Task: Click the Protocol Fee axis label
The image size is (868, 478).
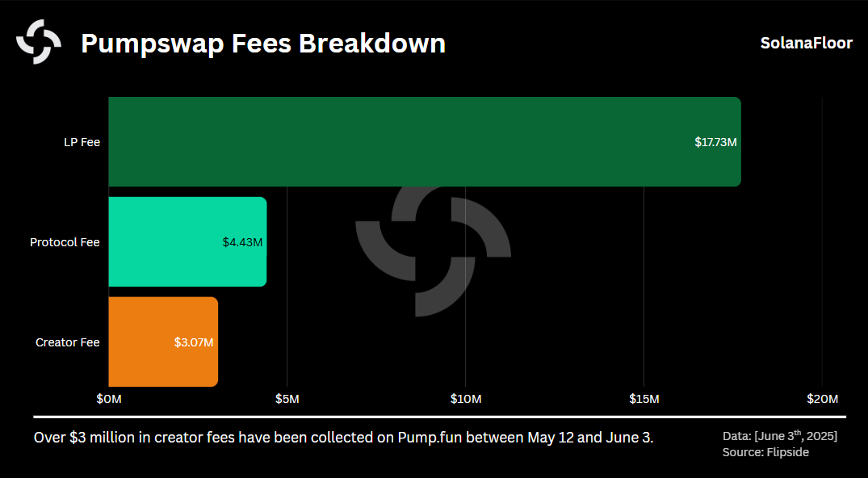Action: 65,242
